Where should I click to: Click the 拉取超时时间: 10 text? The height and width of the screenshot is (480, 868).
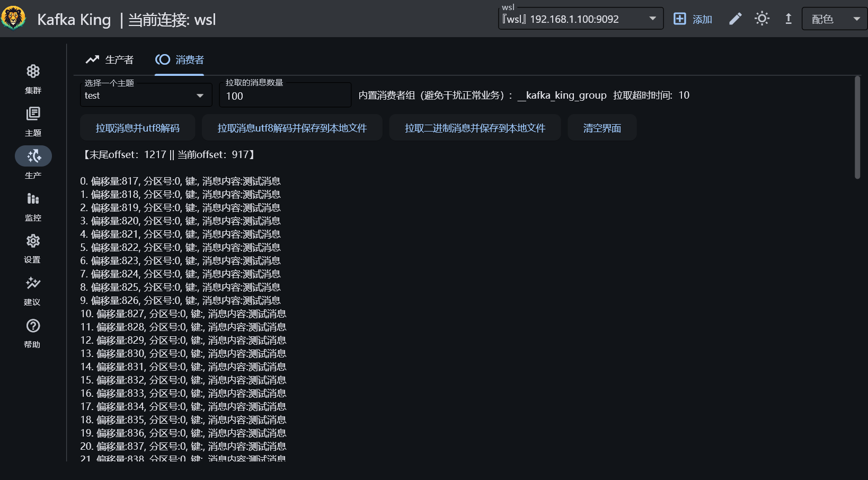point(651,95)
